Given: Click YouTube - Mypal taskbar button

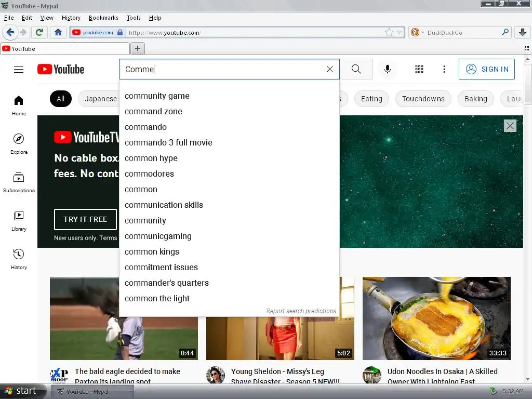Looking at the screenshot, I should (92, 392).
